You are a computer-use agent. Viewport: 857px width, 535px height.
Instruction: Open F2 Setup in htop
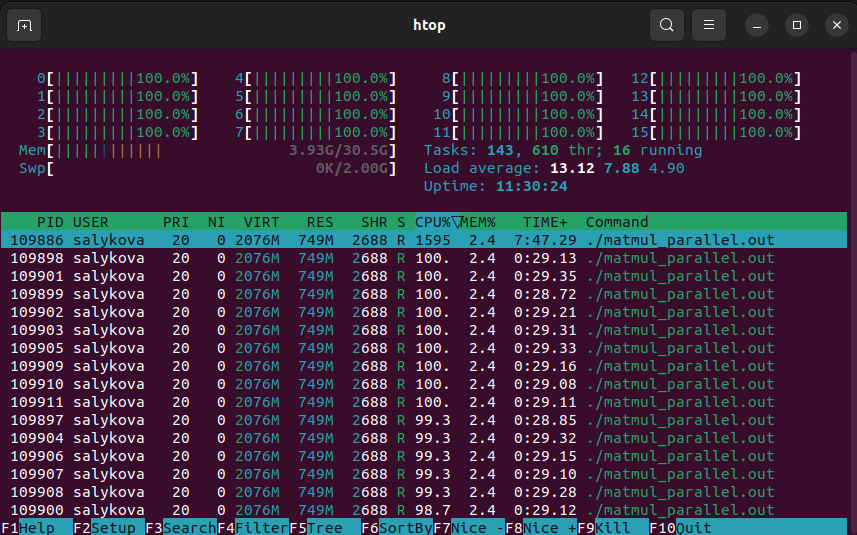point(109,528)
